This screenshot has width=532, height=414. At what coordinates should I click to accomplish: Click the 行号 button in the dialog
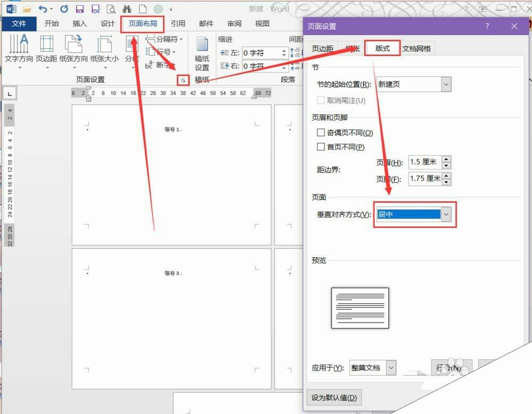(452, 368)
